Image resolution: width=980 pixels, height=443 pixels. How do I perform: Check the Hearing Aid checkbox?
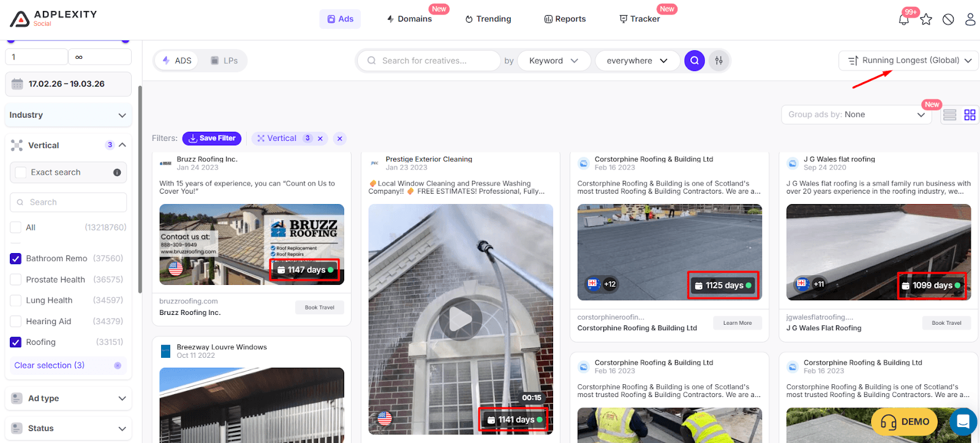(x=16, y=322)
